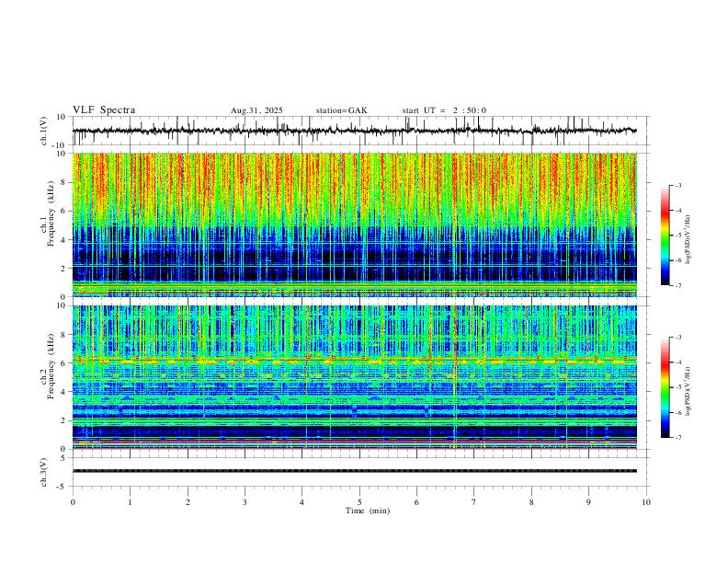Click the 9 minute tick on time axis

(588, 502)
